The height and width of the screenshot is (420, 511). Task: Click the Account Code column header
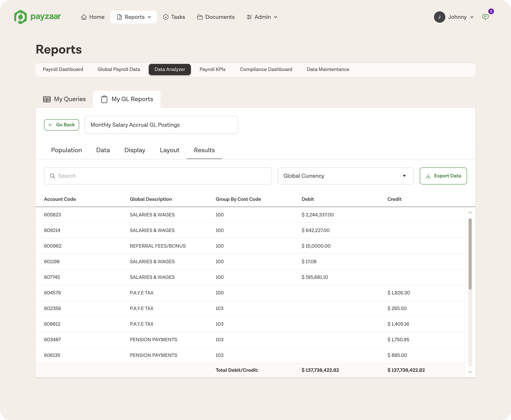(x=60, y=199)
